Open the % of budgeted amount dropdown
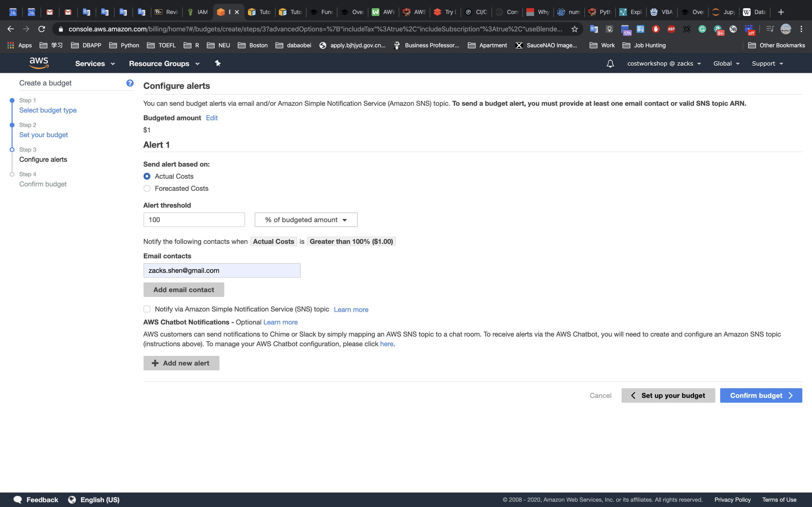 (x=306, y=220)
